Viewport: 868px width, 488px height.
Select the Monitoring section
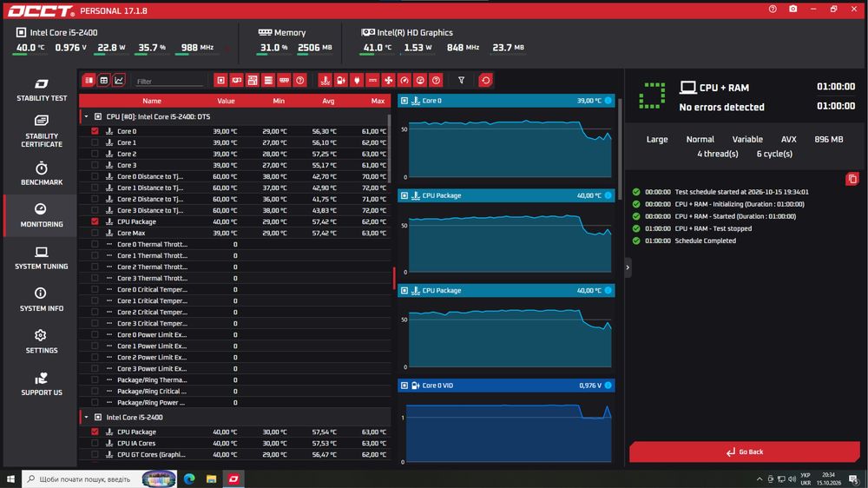pyautogui.click(x=41, y=215)
